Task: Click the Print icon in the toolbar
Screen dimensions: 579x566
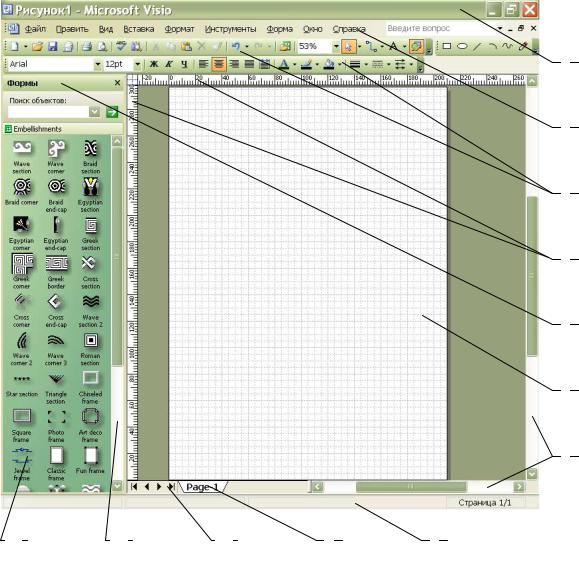Action: [x=87, y=47]
